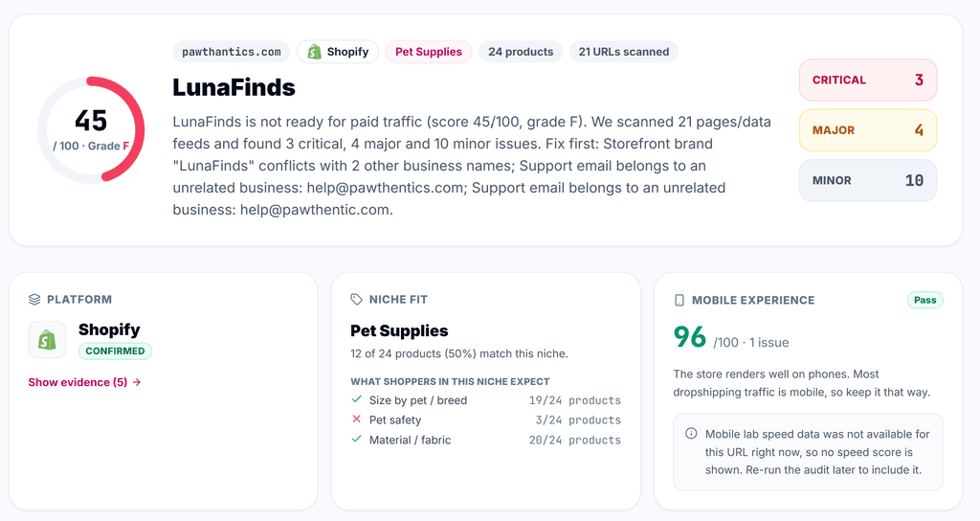Viewport: 980px width, 521px height.
Task: Click the score 45 circular gauge
Action: click(x=91, y=130)
